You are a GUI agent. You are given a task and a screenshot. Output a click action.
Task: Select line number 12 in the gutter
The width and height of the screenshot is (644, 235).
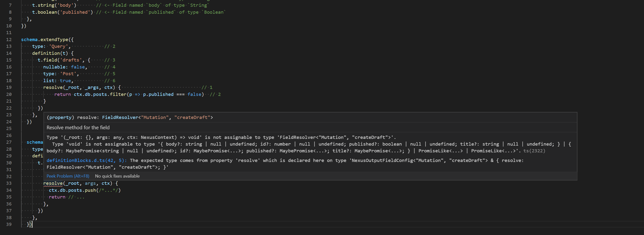[x=9, y=39]
